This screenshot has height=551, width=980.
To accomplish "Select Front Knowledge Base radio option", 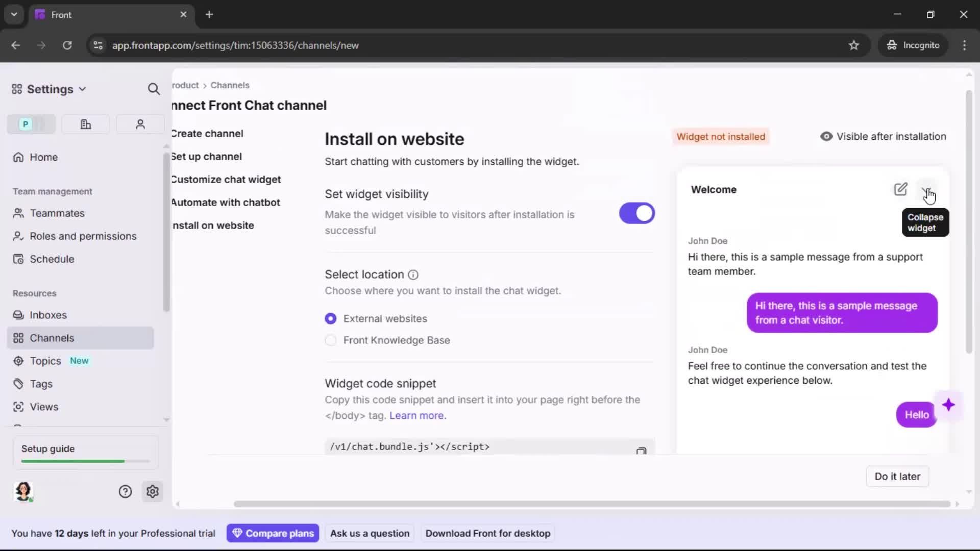I will coord(331,340).
